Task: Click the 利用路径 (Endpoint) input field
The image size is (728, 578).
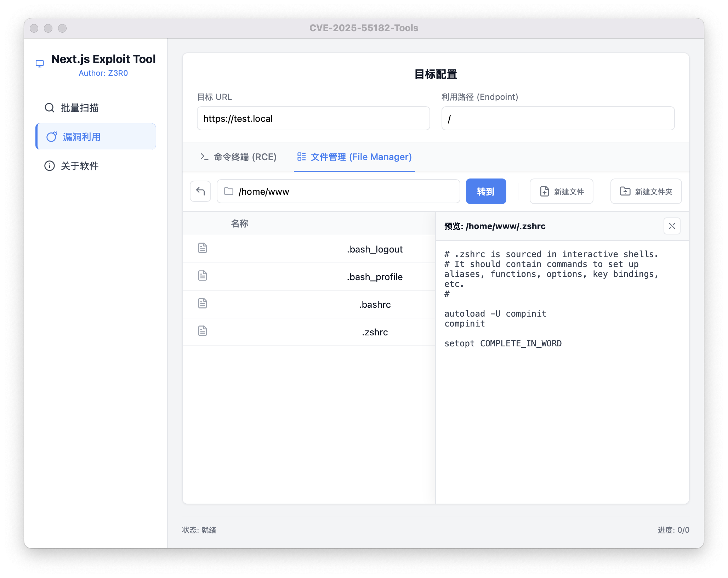Action: [x=558, y=118]
